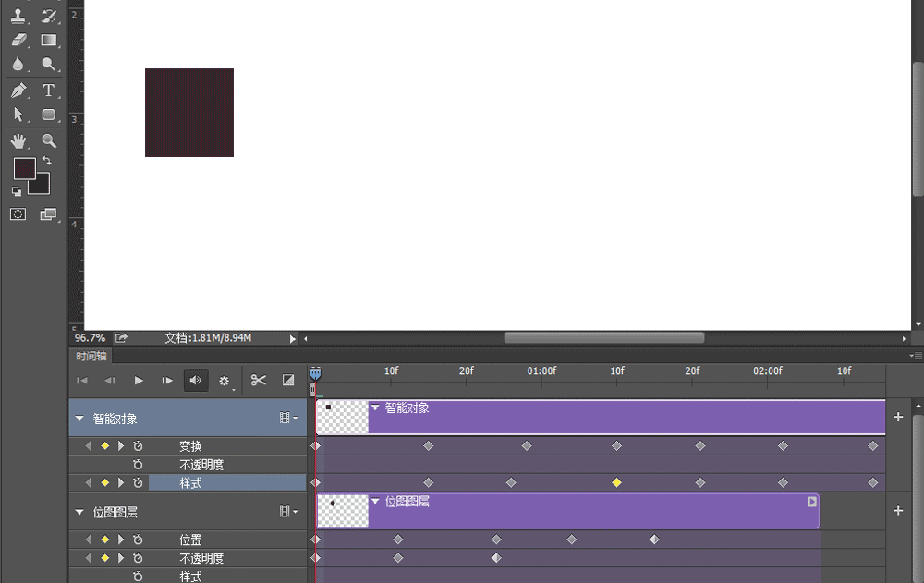Image resolution: width=924 pixels, height=583 pixels.
Task: Collapse the 智能对象 timeline track
Action: coord(79,418)
